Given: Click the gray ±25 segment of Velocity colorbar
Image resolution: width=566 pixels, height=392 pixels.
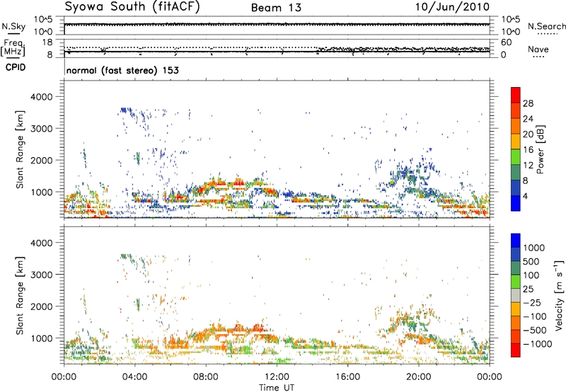Looking at the screenshot, I should point(516,295).
